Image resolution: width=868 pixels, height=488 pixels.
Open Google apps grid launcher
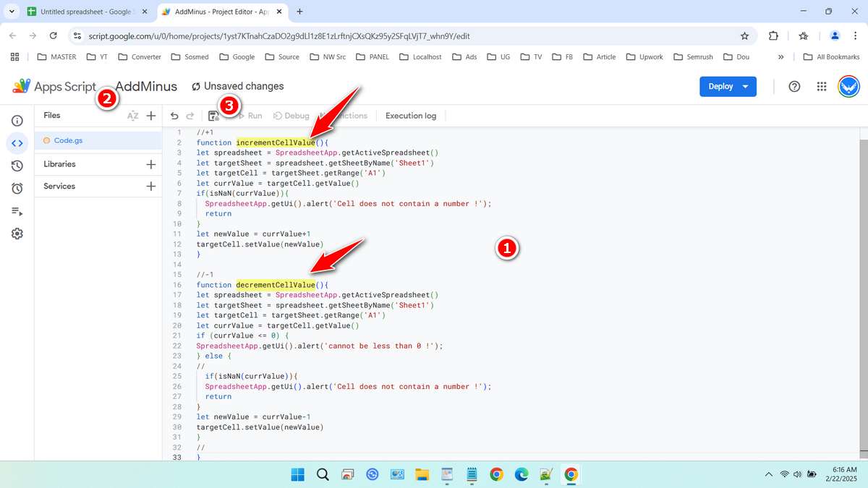coord(821,86)
